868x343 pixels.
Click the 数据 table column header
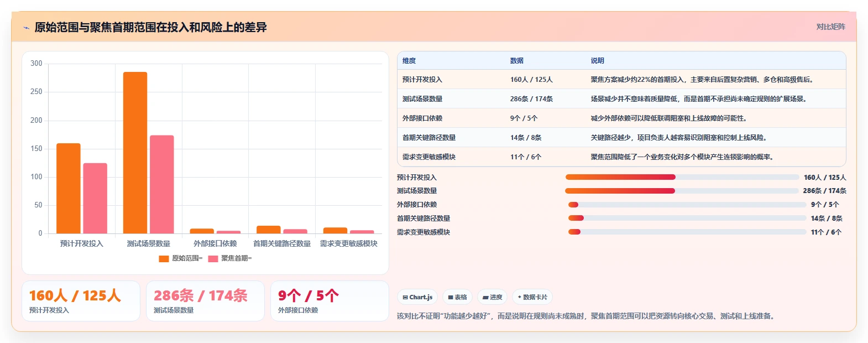[517, 61]
